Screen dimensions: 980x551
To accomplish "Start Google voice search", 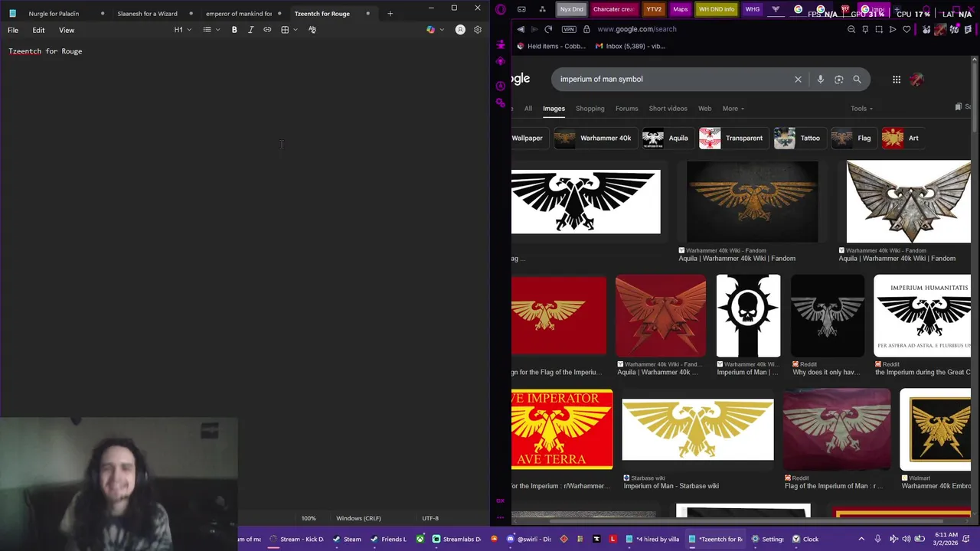I will 820,79.
